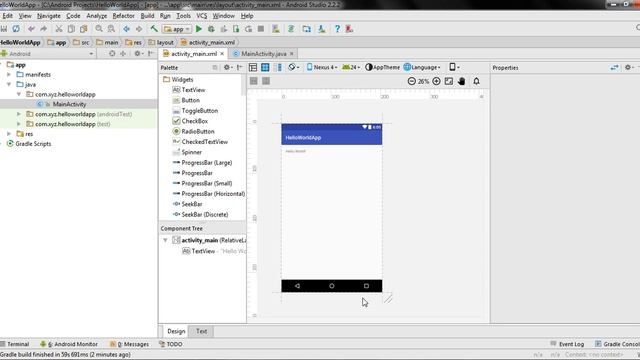Open the Tools menu
Screen dimensions: 640x360
coord(183,16)
